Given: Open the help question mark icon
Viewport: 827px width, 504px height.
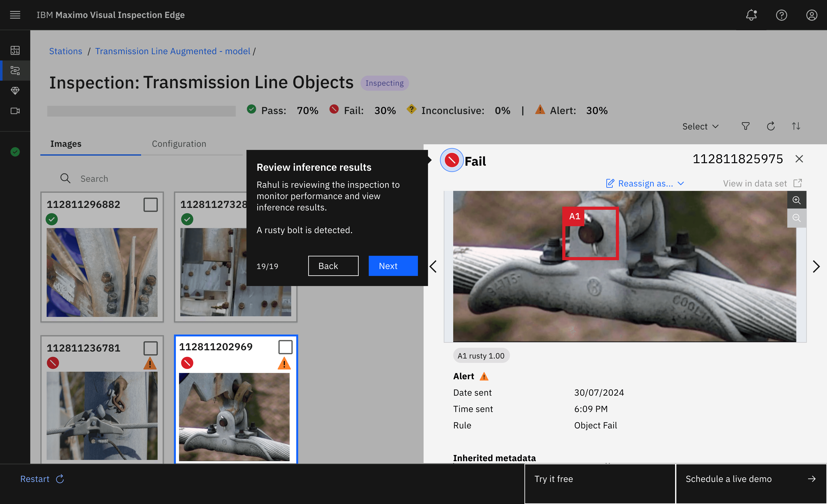Looking at the screenshot, I should 781,15.
